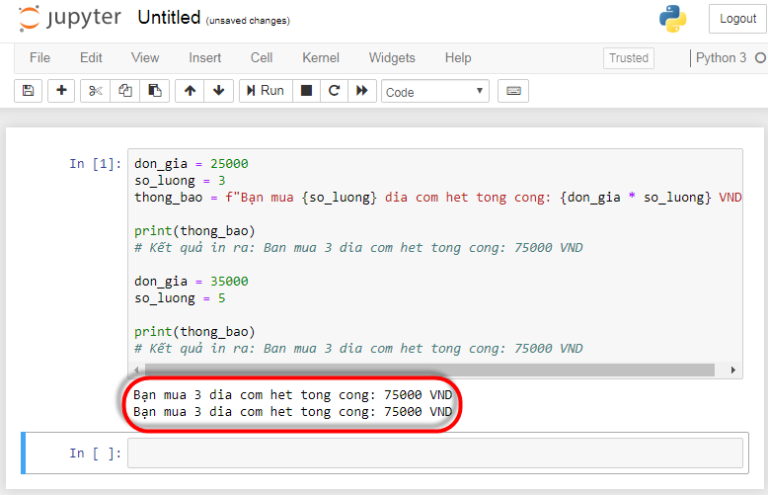Viewport: 768px width, 495px height.
Task: Click the Logout button
Action: [737, 19]
